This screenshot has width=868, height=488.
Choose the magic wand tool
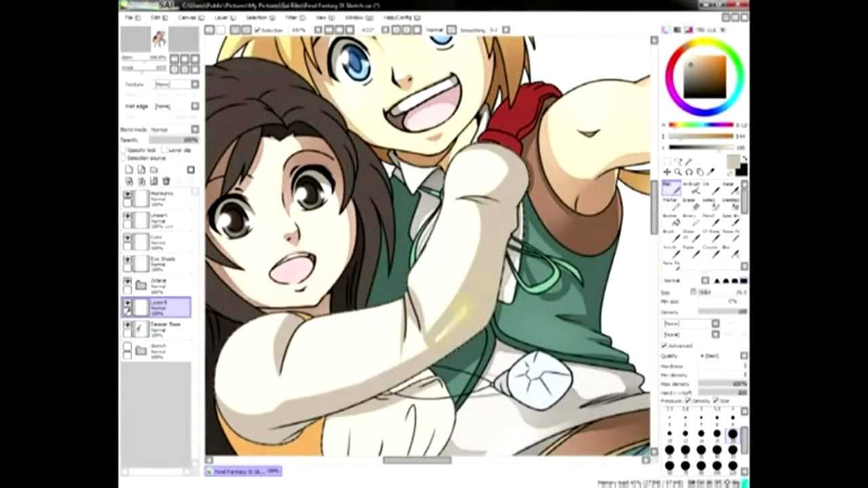[x=689, y=162]
